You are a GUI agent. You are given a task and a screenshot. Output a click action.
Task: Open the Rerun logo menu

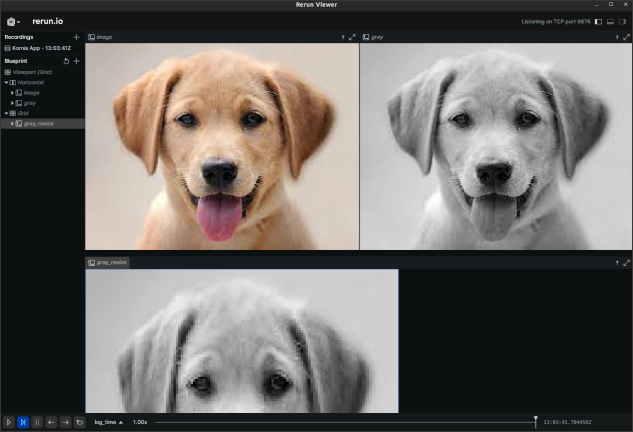[12, 21]
